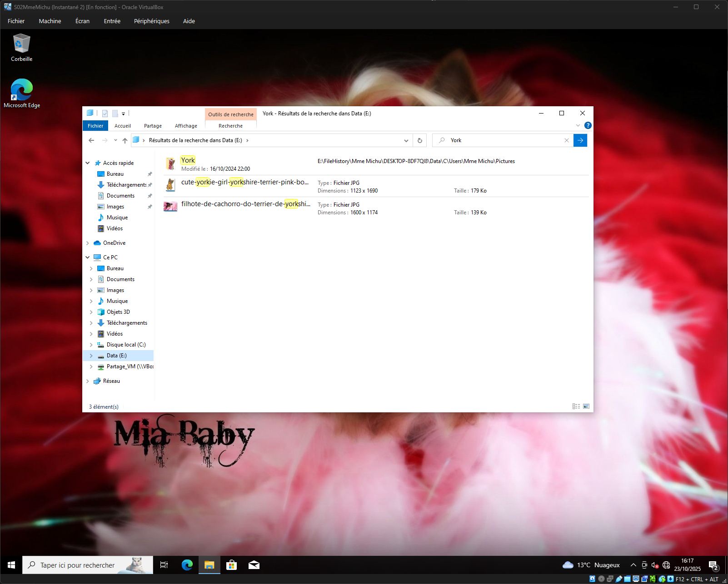Switch to large icons view
The image size is (728, 584).
tap(586, 406)
